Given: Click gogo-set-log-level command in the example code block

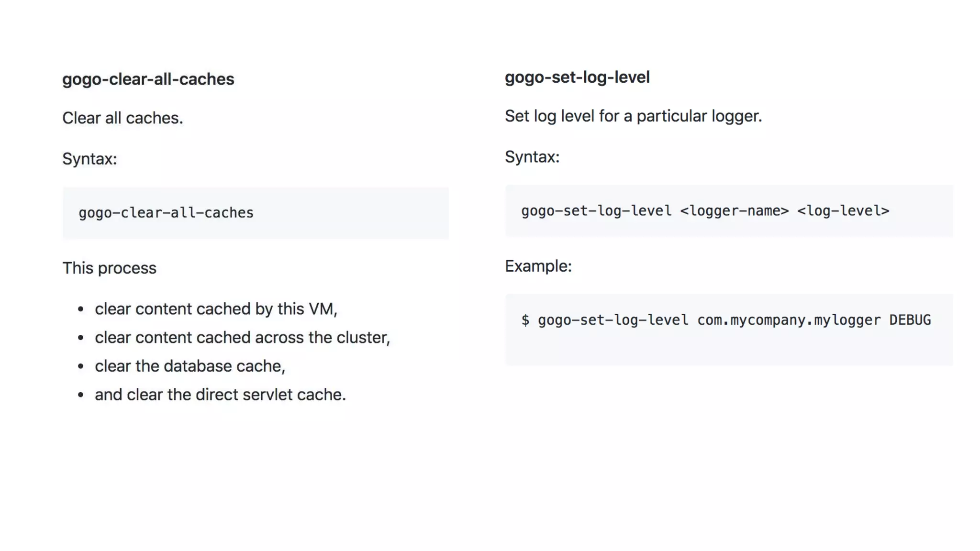Looking at the screenshot, I should tap(613, 320).
